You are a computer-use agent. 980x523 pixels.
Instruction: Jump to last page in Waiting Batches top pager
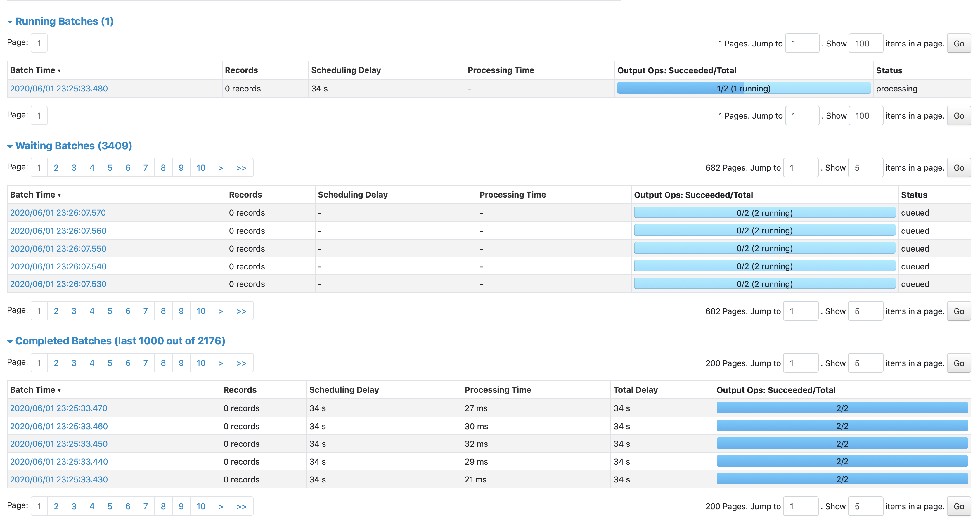pos(241,168)
